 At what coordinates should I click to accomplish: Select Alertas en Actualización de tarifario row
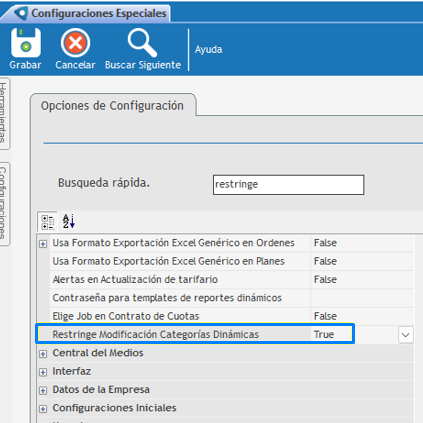click(226, 280)
